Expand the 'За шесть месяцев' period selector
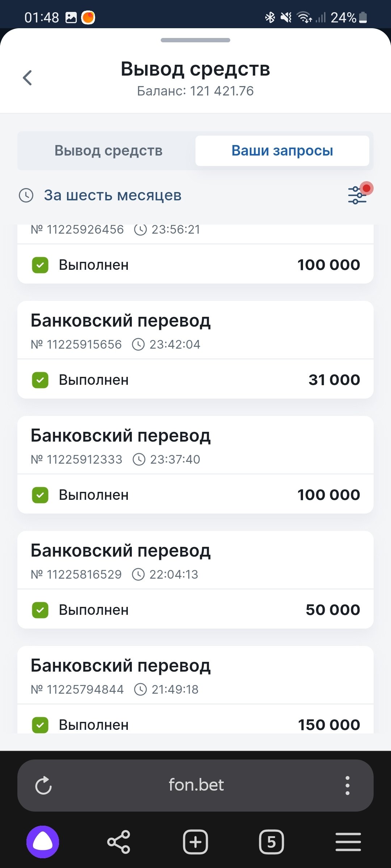Image resolution: width=391 pixels, height=868 pixels. (x=112, y=196)
